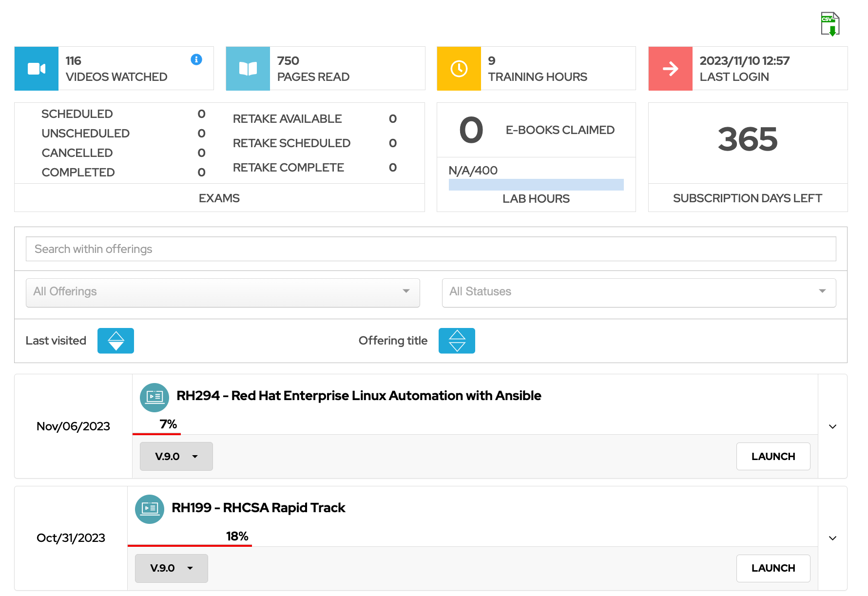Open the V.9.0 version selector for RH294
This screenshot has height=596, width=868.
(x=176, y=456)
